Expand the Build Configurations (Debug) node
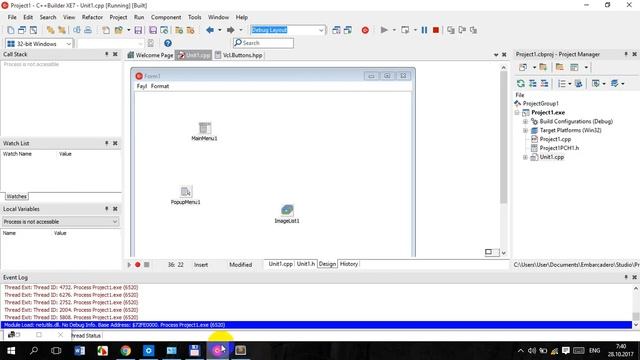The width and height of the screenshot is (640, 360). [525, 122]
